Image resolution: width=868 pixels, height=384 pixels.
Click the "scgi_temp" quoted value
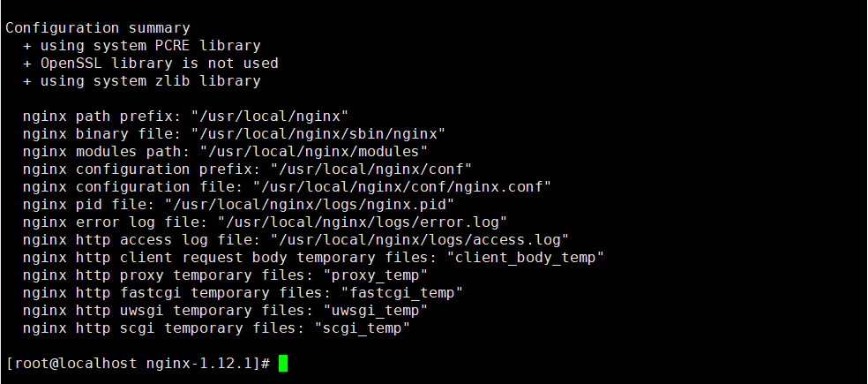pos(362,328)
